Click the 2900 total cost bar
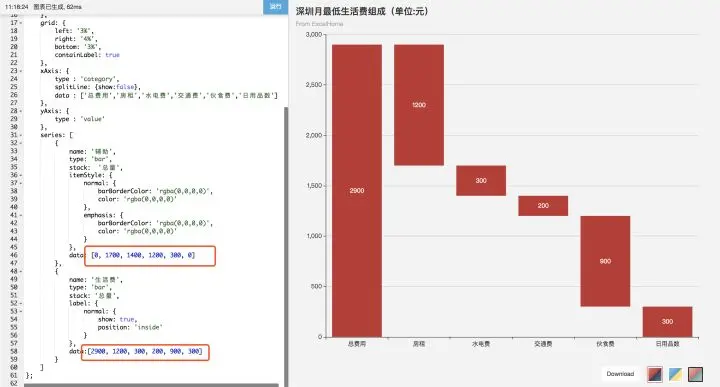Image resolution: width=720 pixels, height=387 pixels. click(357, 191)
